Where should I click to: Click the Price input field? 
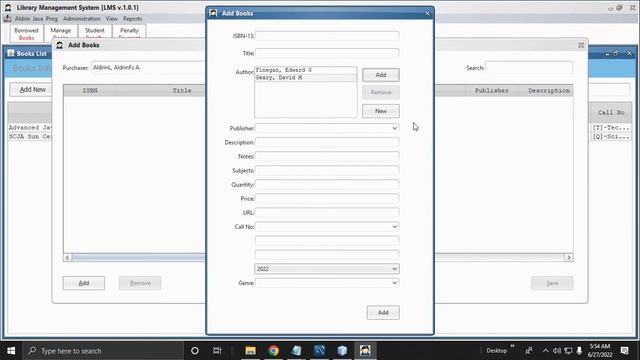[x=327, y=198]
